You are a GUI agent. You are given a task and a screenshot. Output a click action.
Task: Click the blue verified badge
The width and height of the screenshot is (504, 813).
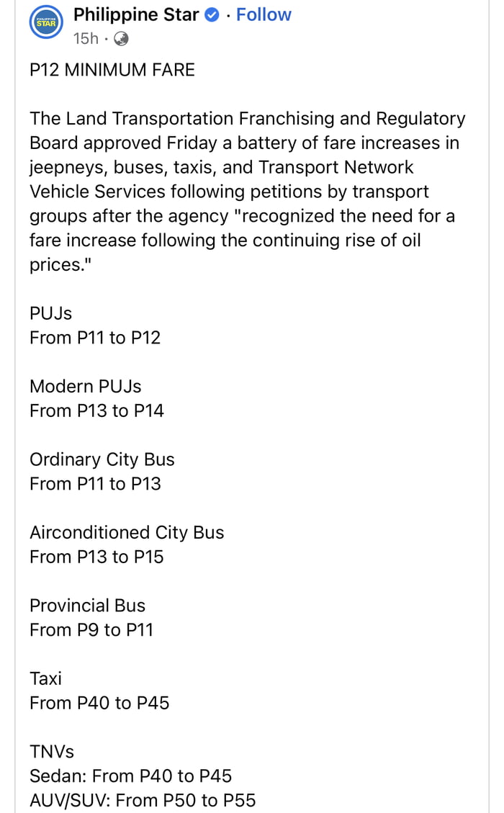click(x=212, y=15)
